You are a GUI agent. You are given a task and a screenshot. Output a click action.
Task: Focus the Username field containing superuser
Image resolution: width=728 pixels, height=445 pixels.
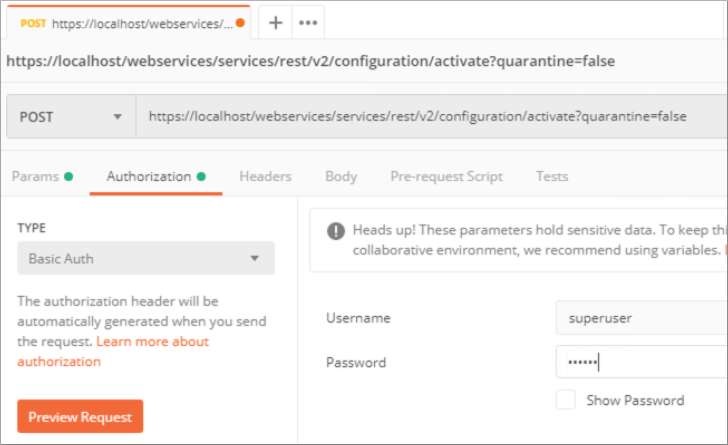pyautogui.click(x=641, y=318)
